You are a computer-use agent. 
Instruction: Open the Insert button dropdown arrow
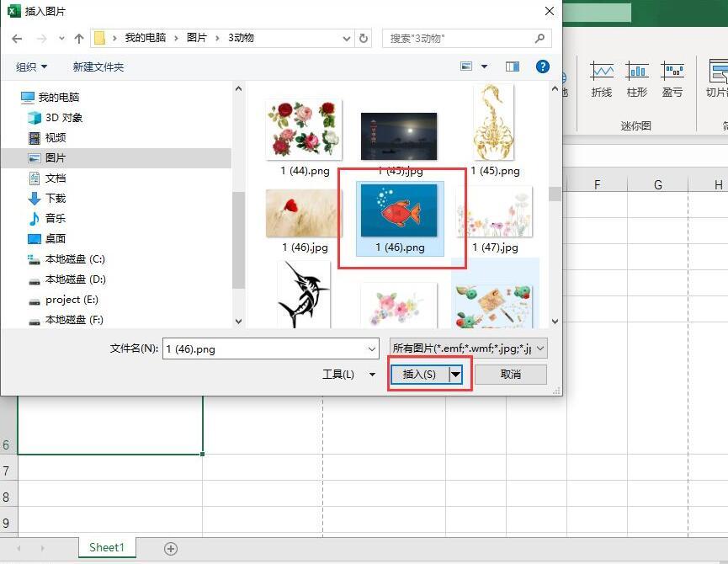coord(456,374)
